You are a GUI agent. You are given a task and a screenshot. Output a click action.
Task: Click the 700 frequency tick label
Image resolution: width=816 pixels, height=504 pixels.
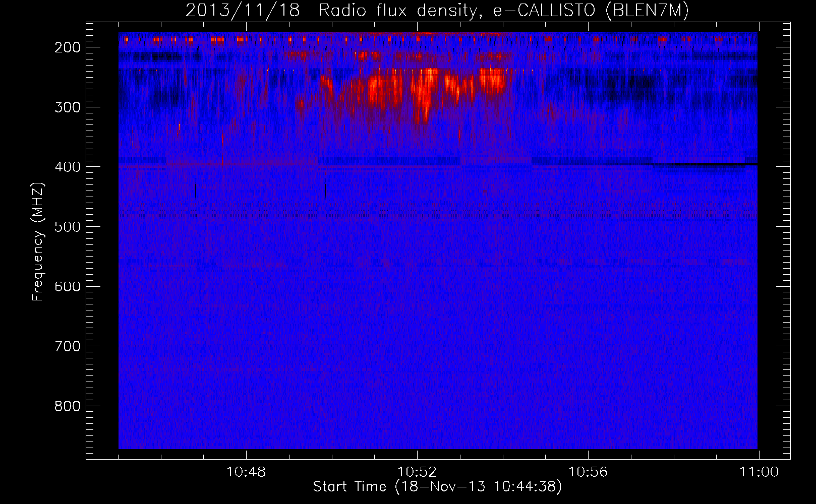tap(68, 346)
